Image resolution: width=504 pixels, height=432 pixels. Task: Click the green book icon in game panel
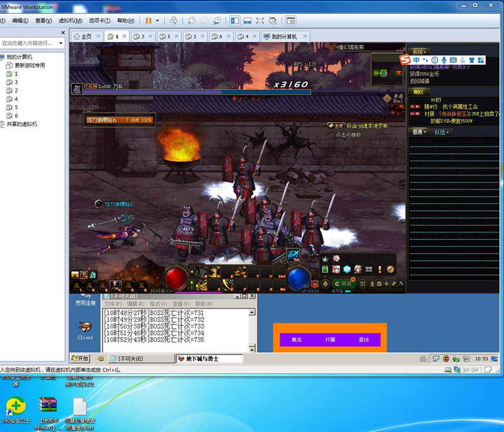325,269
